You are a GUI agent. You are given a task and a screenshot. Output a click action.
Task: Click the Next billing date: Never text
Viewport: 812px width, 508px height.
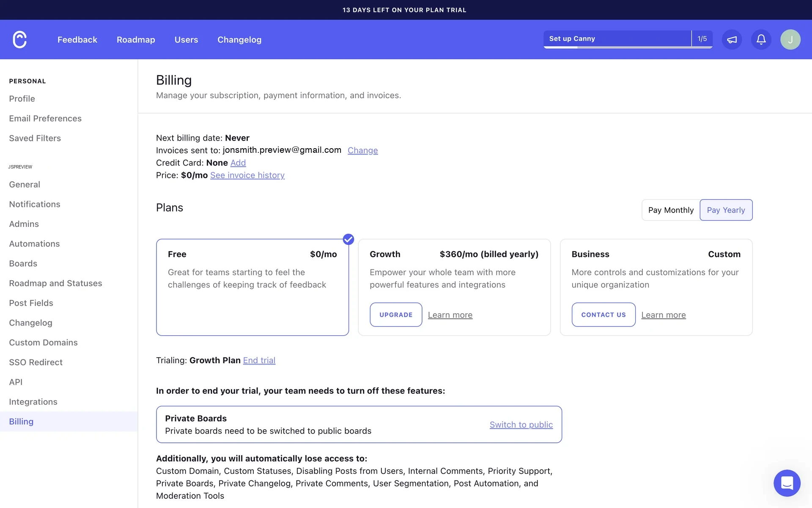[x=203, y=138]
